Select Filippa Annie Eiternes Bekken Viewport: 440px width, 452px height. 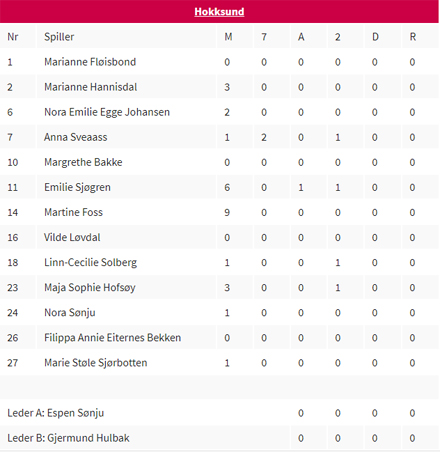tap(112, 338)
